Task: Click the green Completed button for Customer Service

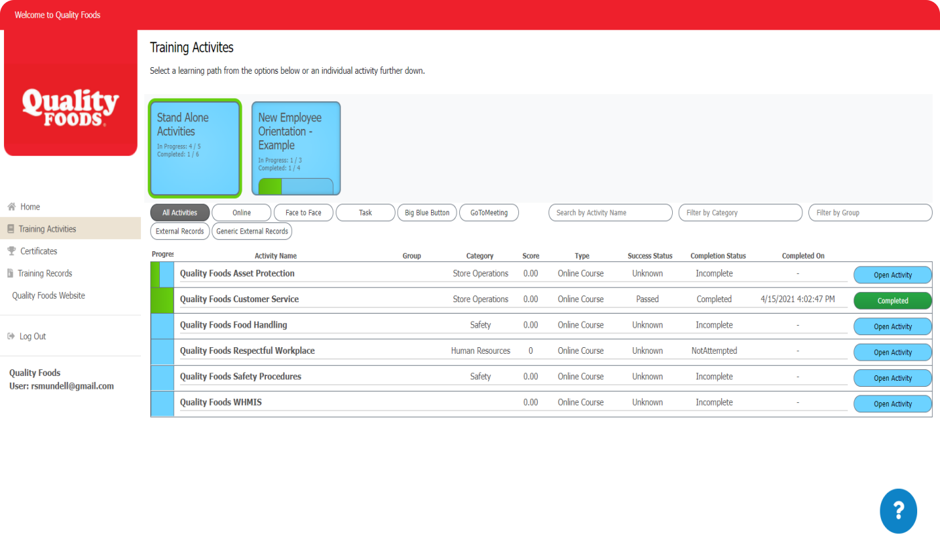Action: (x=892, y=301)
